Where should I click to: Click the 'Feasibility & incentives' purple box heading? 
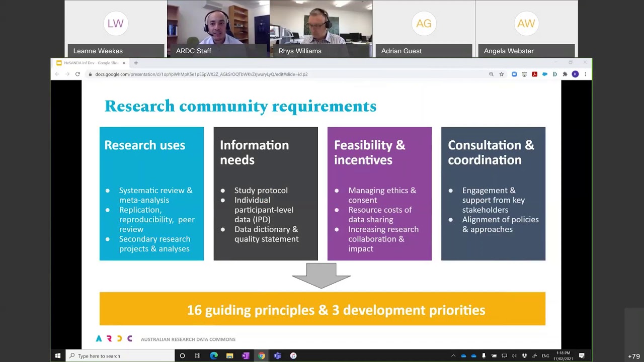coord(369,152)
